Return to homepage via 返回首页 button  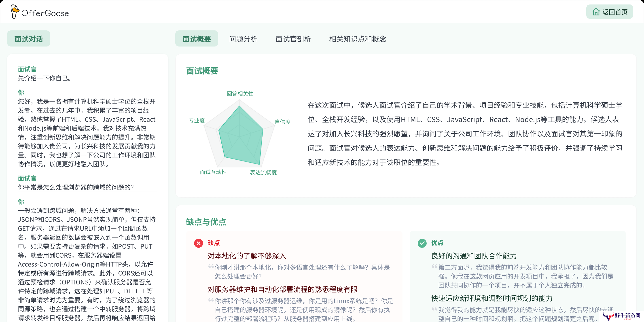click(610, 12)
